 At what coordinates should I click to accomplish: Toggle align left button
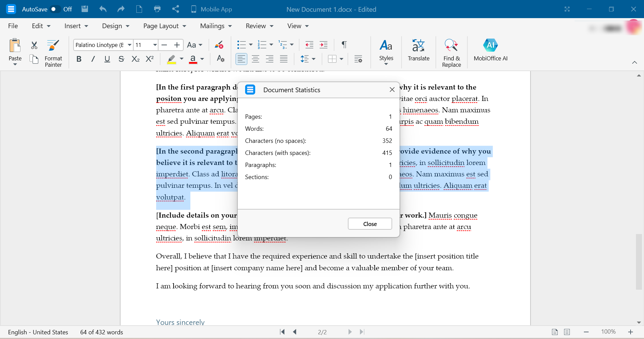point(241,59)
